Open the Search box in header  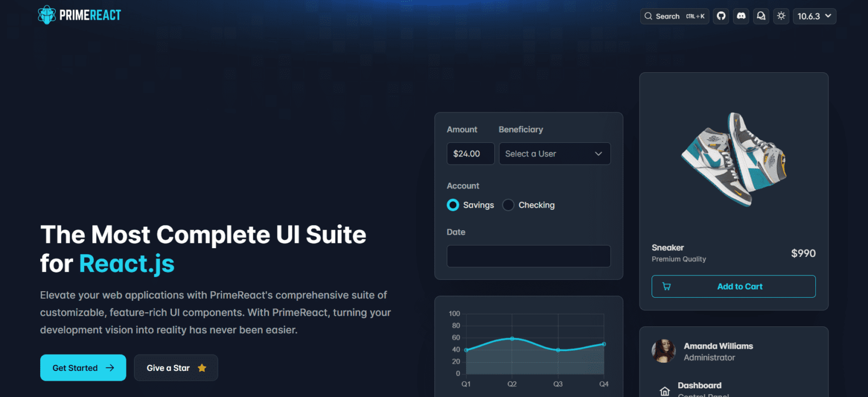tap(674, 16)
